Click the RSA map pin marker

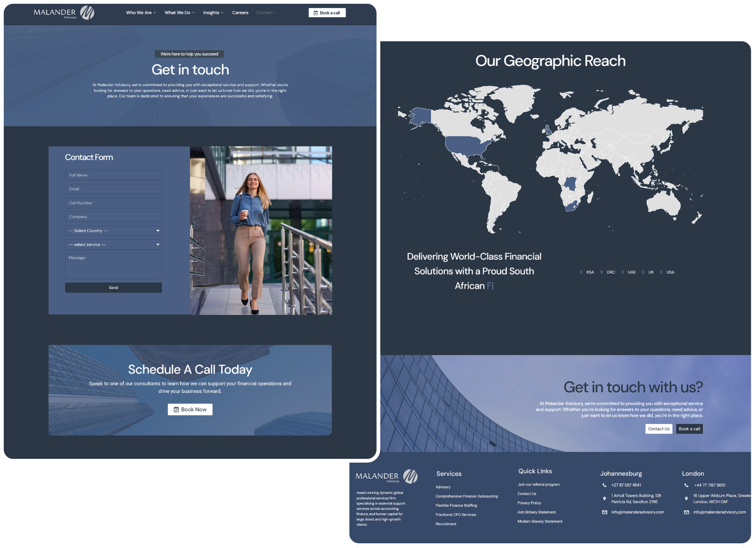(x=581, y=272)
